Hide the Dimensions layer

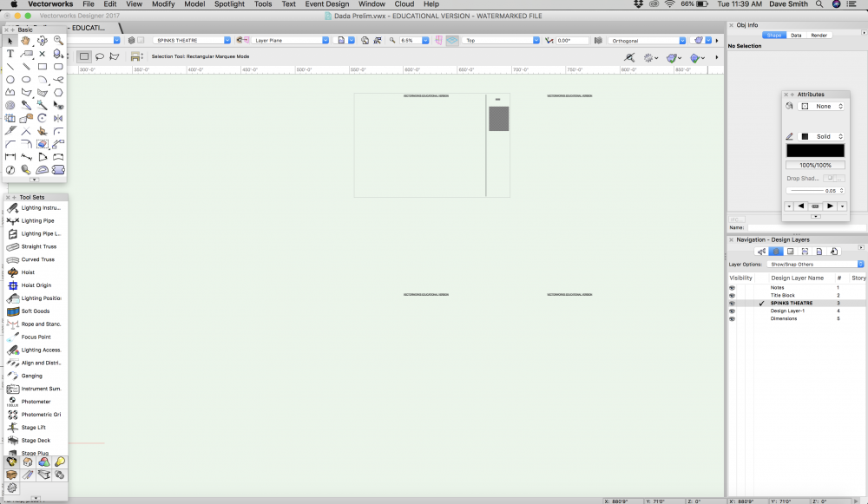point(732,318)
